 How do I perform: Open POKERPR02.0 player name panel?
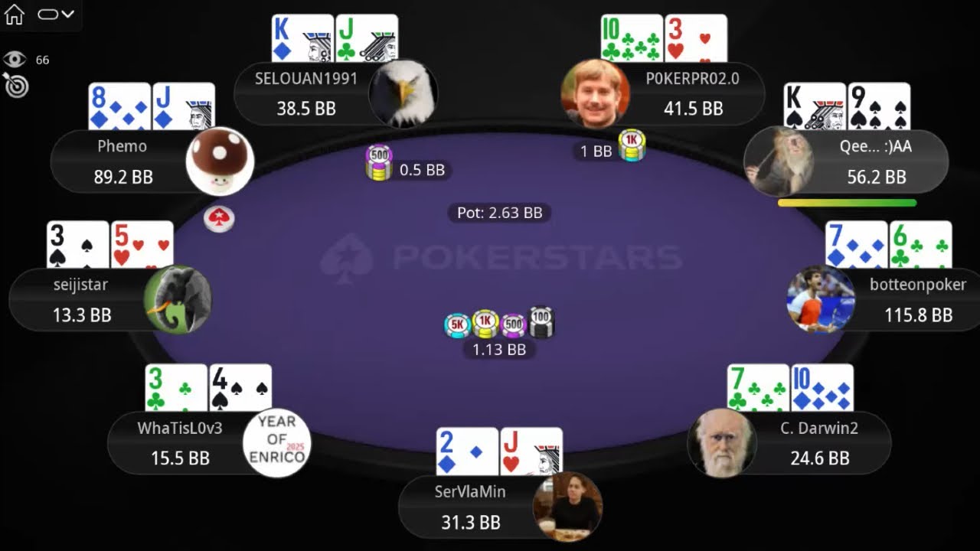pos(663,93)
